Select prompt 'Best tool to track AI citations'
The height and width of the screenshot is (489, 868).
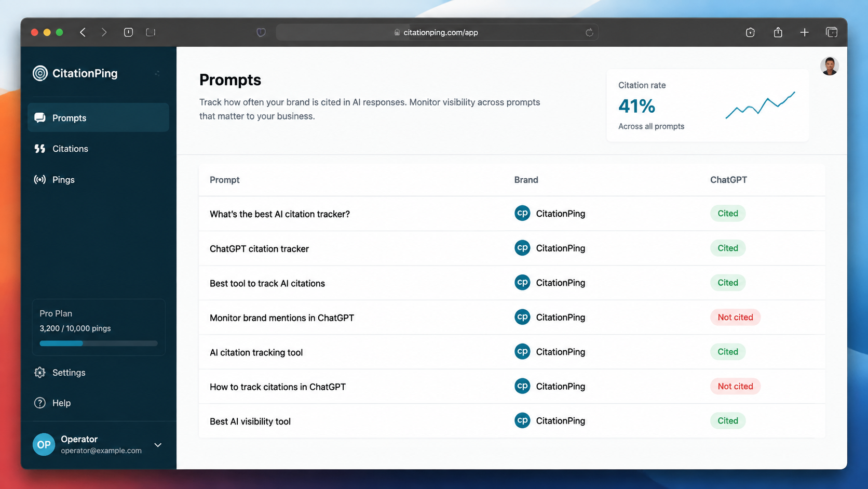(x=267, y=283)
